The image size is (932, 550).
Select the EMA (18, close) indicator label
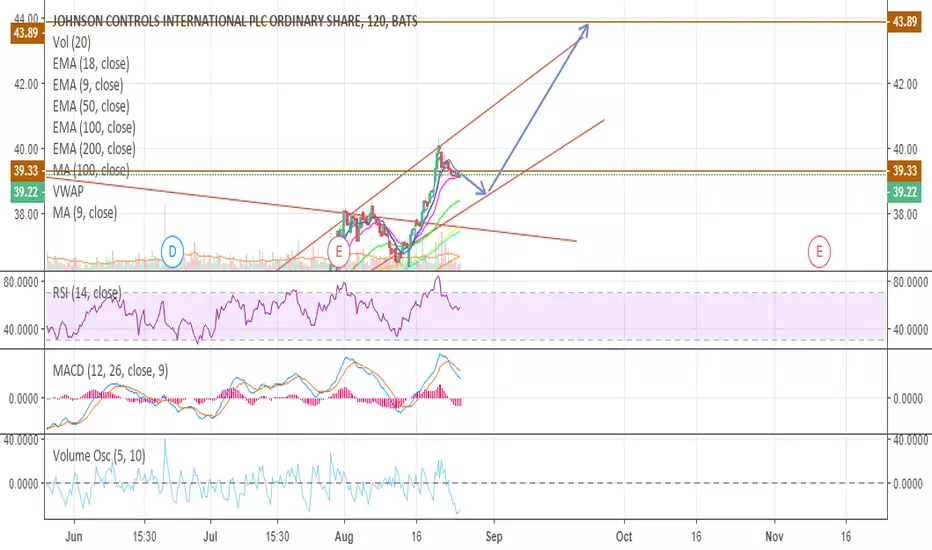(x=91, y=64)
